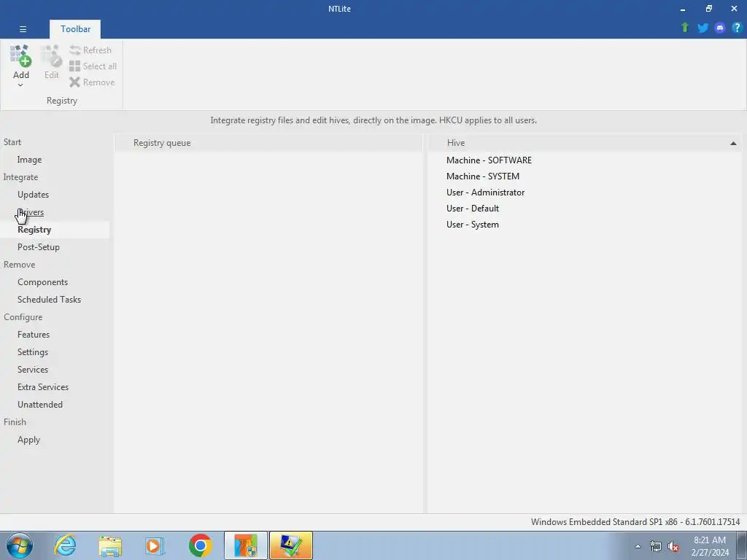Open the Scheduled Tasks page
The image size is (747, 560).
49,300
